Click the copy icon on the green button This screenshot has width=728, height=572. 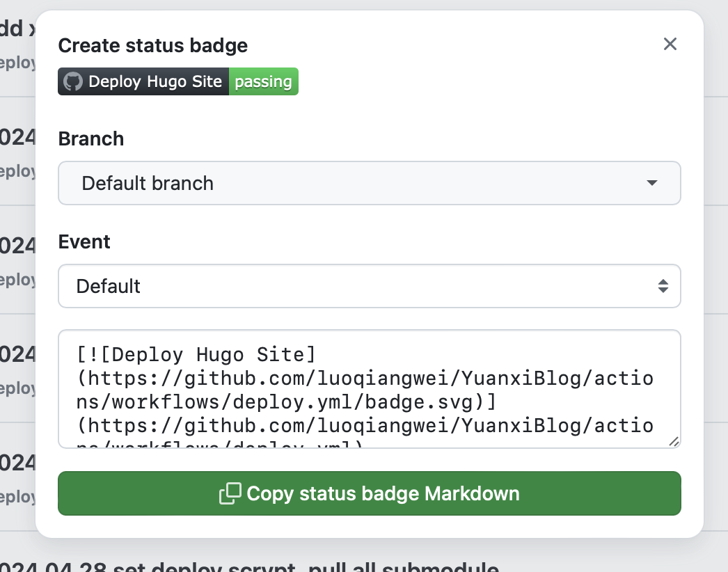point(230,493)
